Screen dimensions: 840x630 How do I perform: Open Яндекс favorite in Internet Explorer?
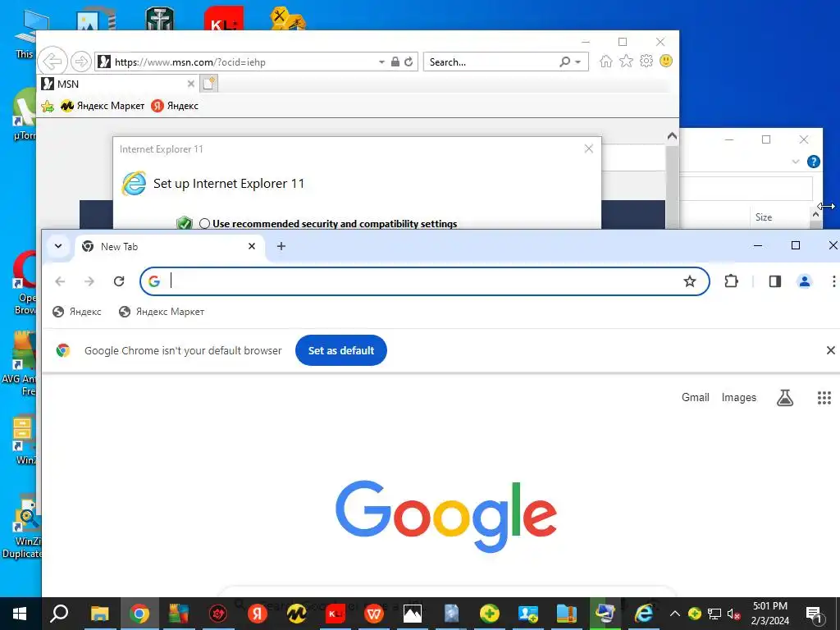point(175,106)
